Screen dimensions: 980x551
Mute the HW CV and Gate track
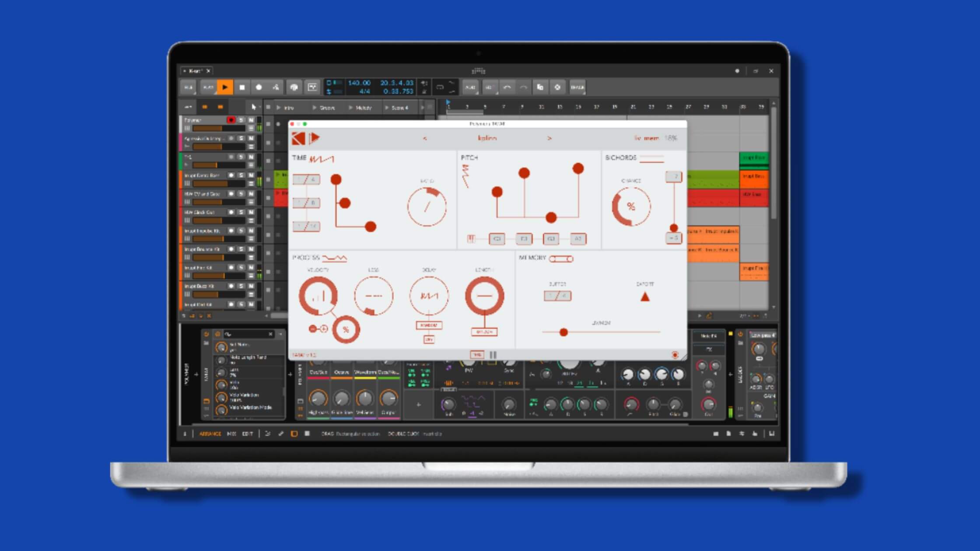251,194
